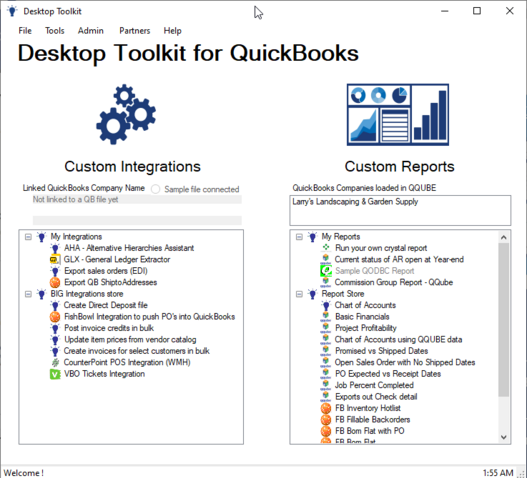Click the orange FishBowl Integration icon
The width and height of the screenshot is (527, 478).
tap(55, 317)
